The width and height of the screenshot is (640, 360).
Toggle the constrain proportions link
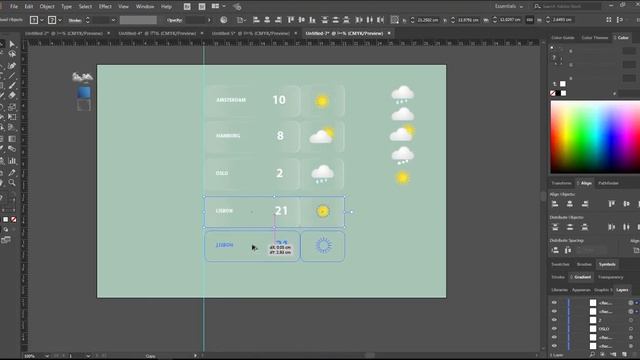point(529,20)
